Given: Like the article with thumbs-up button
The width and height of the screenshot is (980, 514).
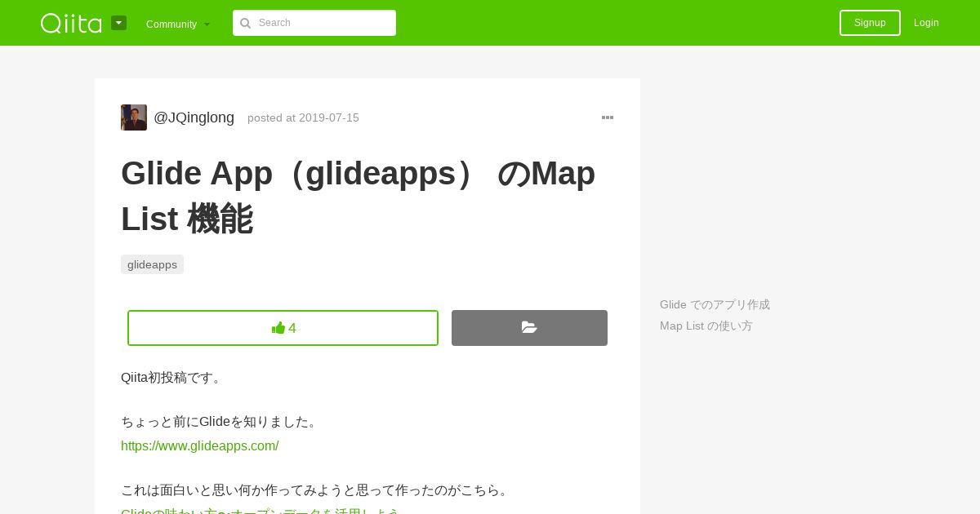Looking at the screenshot, I should [283, 328].
